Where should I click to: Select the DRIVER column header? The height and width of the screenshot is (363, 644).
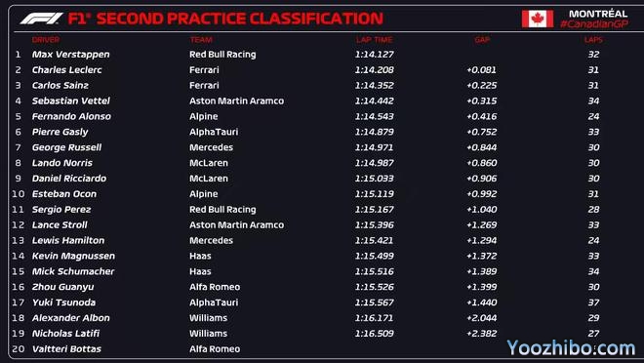coord(46,40)
